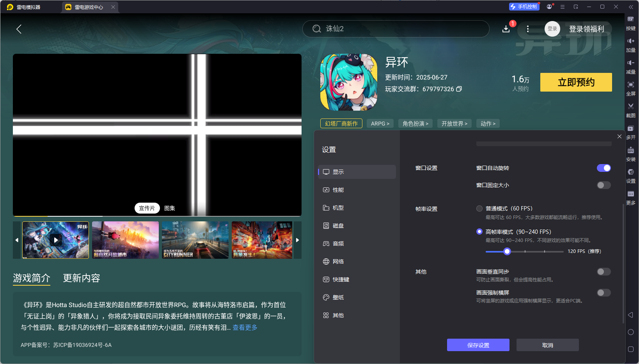The image size is (639, 364).
Task: Turn off 窗口自动旋转 toggle
Action: tap(604, 168)
